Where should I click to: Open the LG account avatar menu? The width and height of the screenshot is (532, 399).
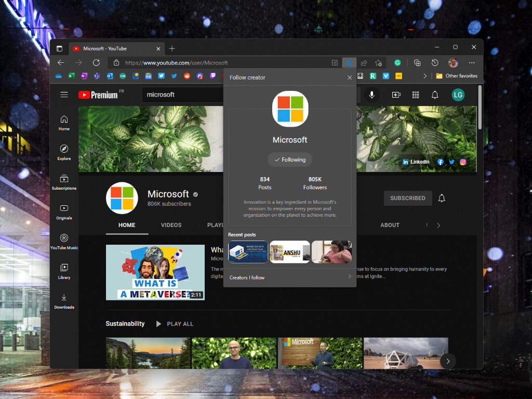point(458,95)
